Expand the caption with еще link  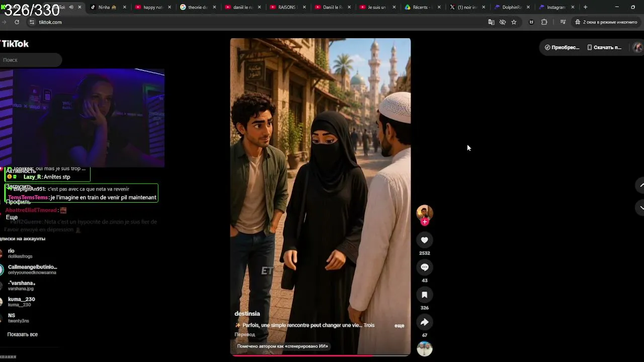pos(399,325)
